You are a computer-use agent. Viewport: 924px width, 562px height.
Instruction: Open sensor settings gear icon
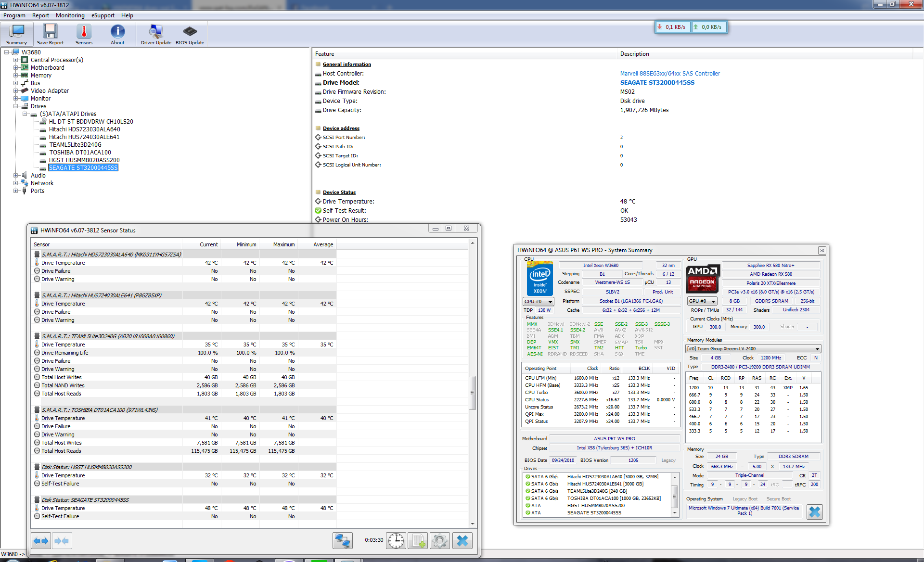(x=439, y=541)
